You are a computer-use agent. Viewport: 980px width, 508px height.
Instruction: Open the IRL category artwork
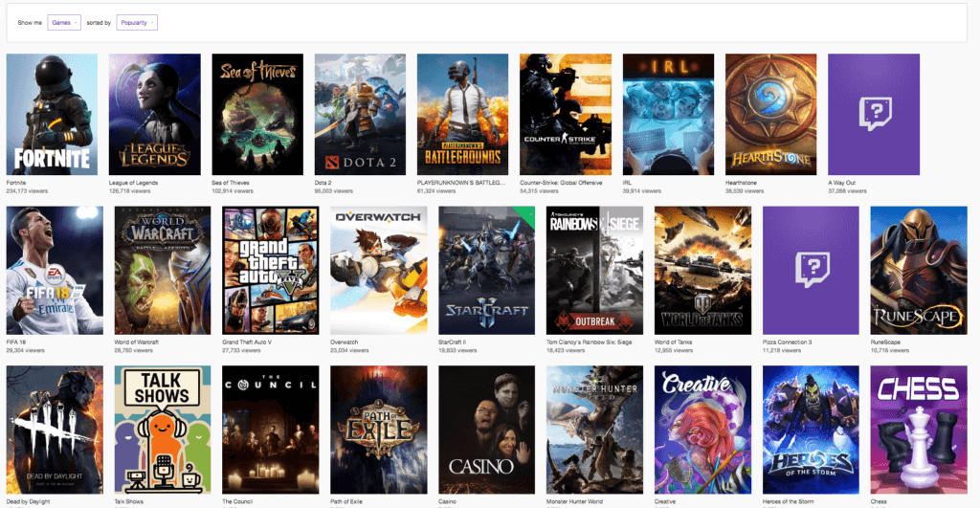pyautogui.click(x=668, y=115)
